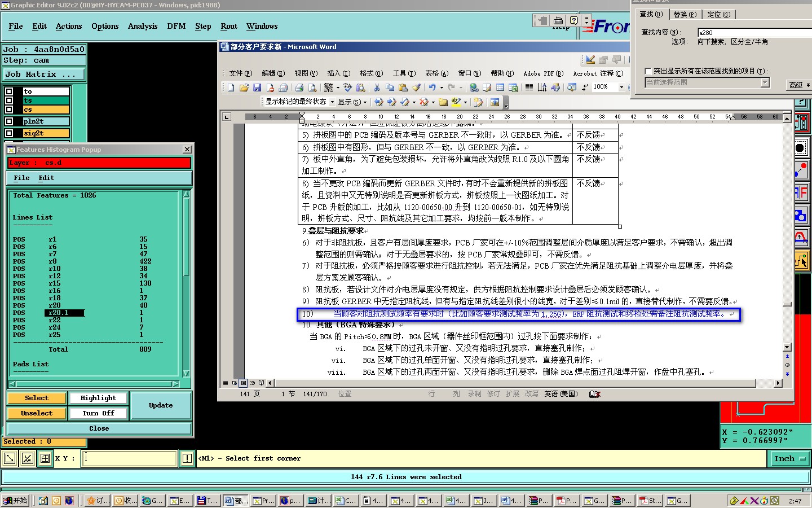Click the Save icon in Word toolbar

257,87
